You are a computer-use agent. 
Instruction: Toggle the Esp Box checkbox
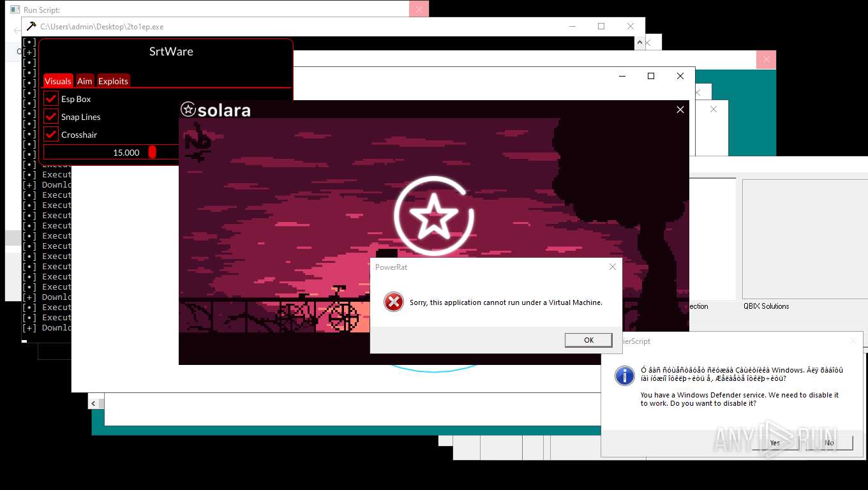coord(51,99)
